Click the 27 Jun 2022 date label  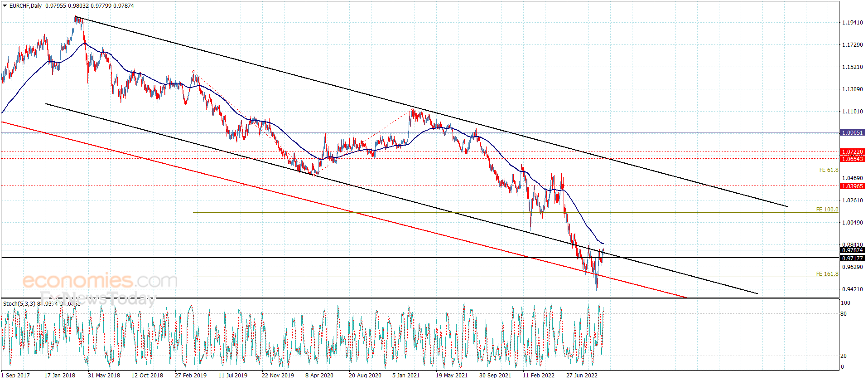tap(582, 375)
